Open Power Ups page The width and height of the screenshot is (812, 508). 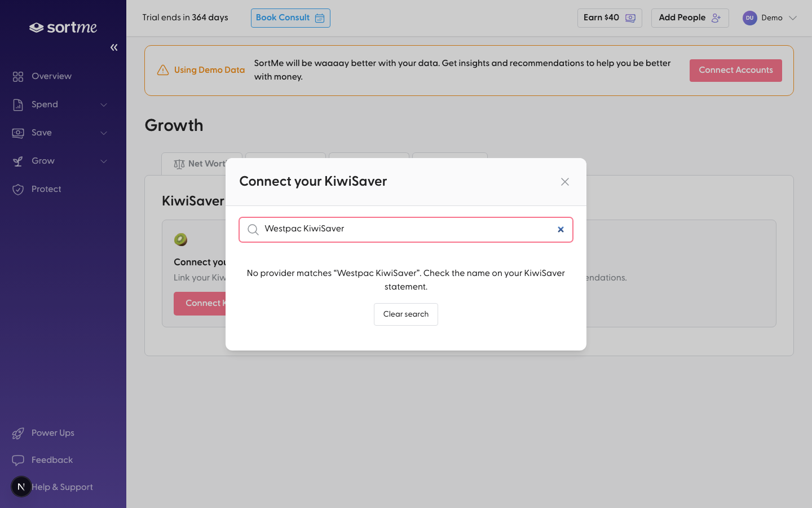click(x=53, y=433)
